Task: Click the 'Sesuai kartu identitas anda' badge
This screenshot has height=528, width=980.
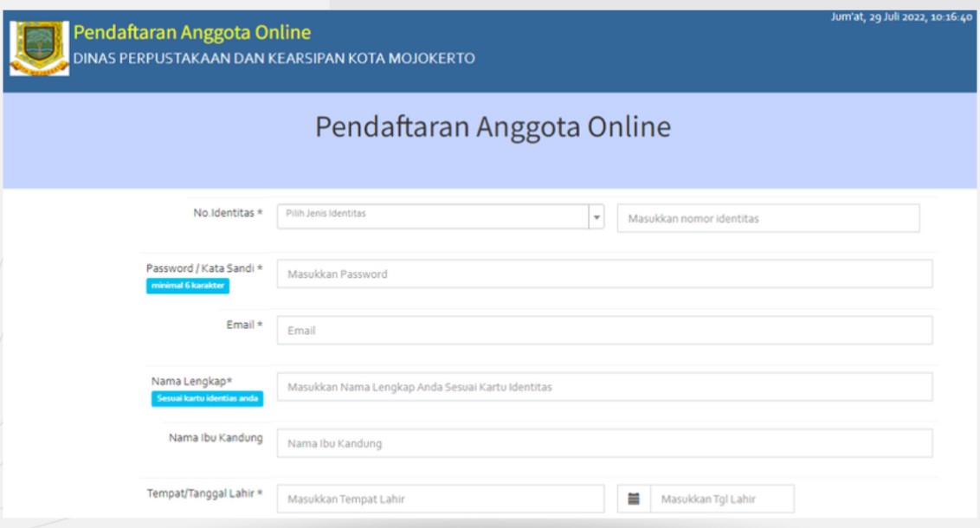Action: coord(207,398)
